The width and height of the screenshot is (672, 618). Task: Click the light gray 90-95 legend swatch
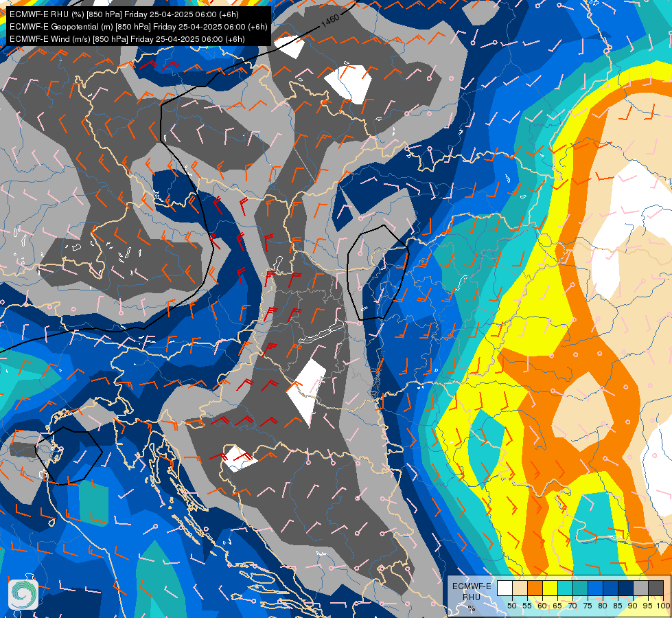click(640, 588)
